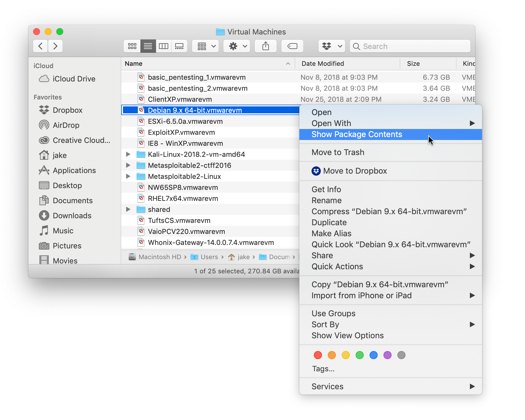Screen dimensions: 525x420
Task: Click Users in the path bar
Action: click(209, 257)
